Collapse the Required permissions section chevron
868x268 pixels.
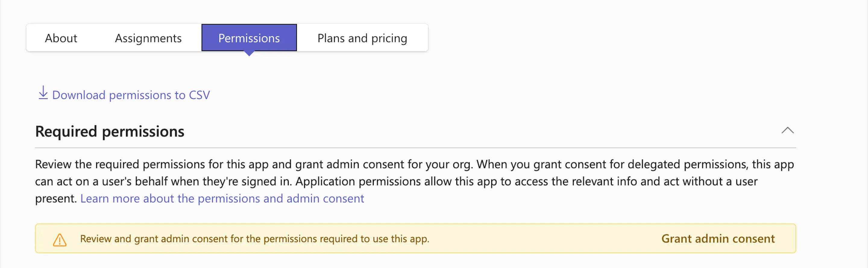click(x=788, y=130)
